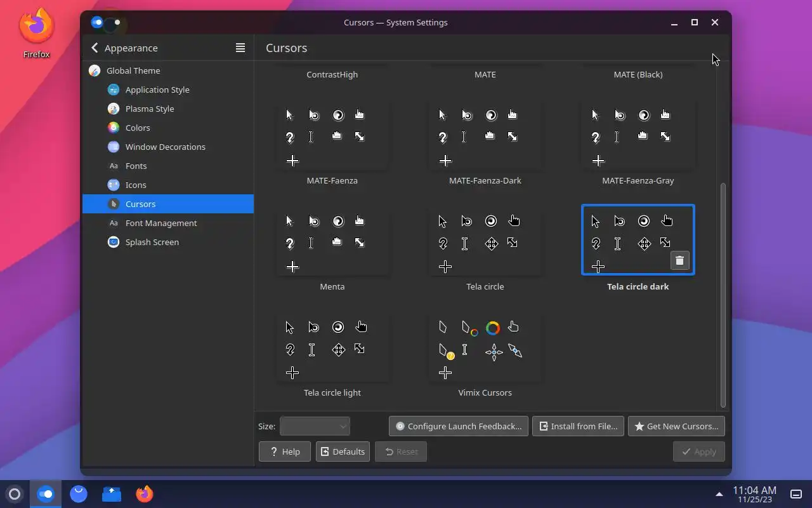812x508 pixels.
Task: Delete Tela circle dark with trash icon
Action: point(679,260)
